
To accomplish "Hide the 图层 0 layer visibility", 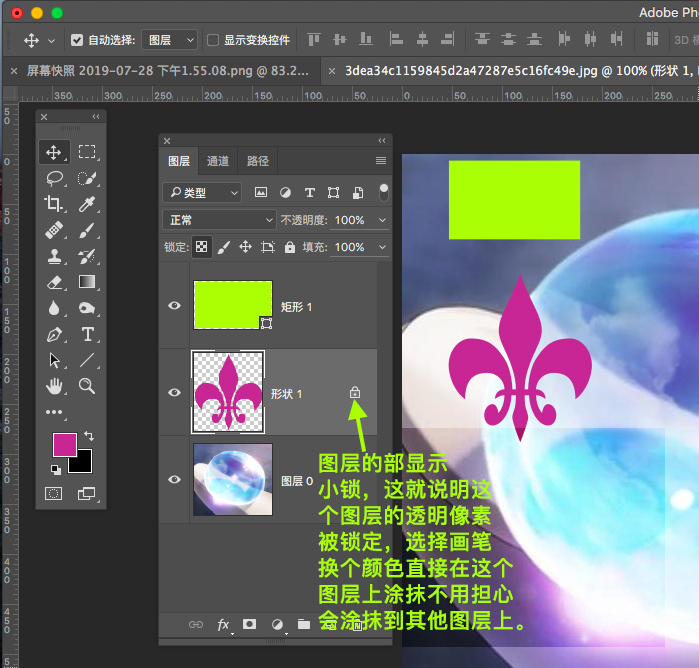I will 174,480.
